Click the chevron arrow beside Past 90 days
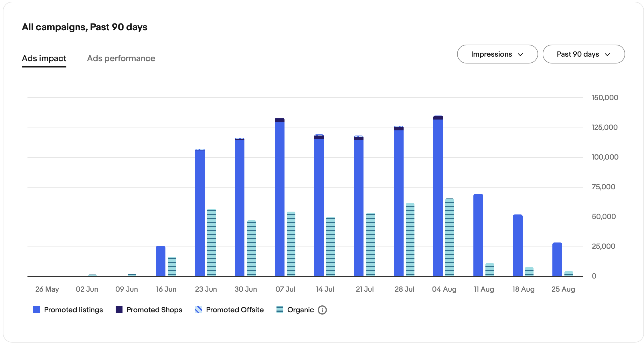644x346 pixels. click(x=607, y=55)
